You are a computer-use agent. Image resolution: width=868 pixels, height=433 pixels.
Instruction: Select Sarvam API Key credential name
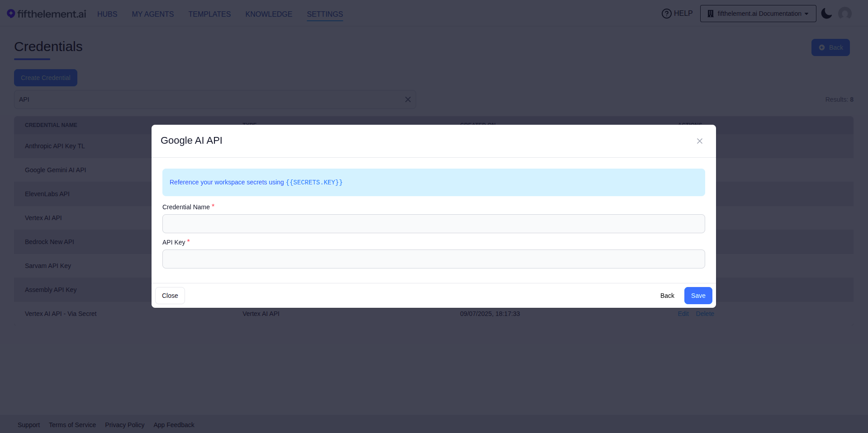48,266
